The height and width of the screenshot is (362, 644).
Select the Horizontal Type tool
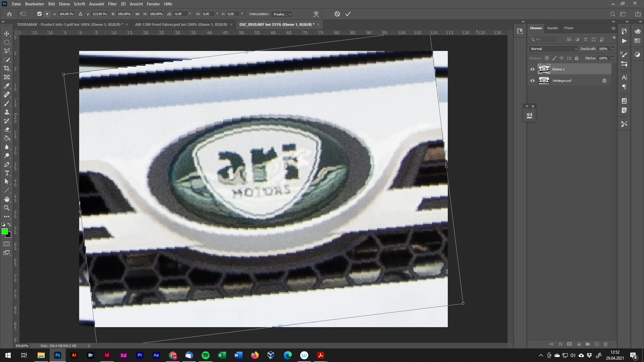pyautogui.click(x=7, y=173)
